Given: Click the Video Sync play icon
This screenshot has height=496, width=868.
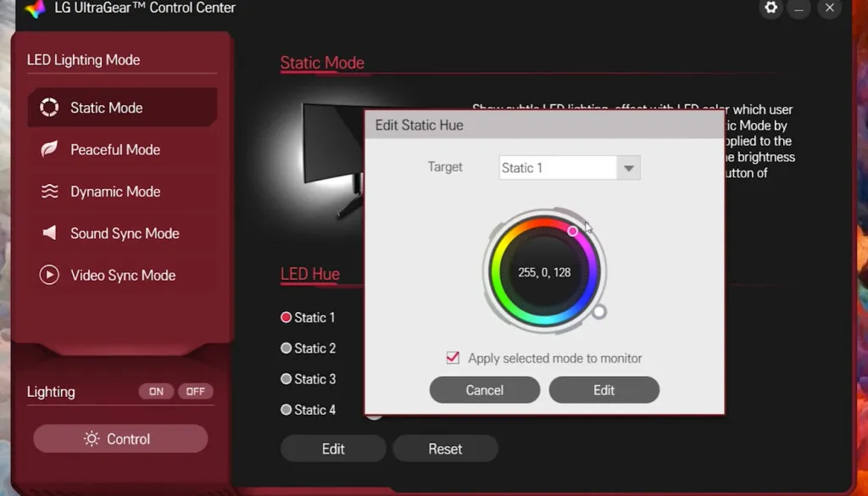Looking at the screenshot, I should coord(49,276).
